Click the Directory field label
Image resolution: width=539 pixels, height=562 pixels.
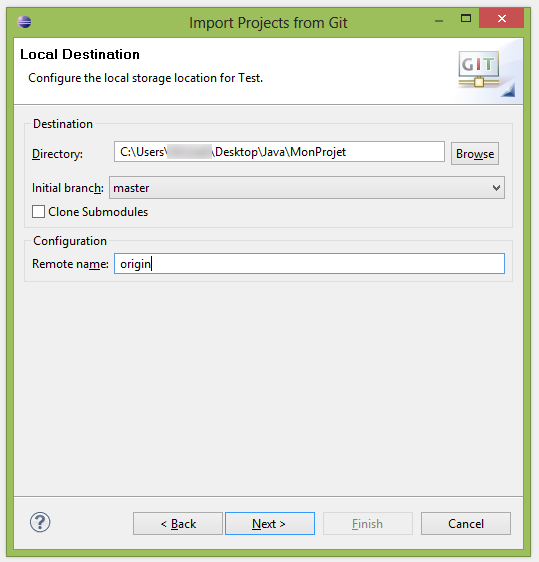pyautogui.click(x=57, y=154)
